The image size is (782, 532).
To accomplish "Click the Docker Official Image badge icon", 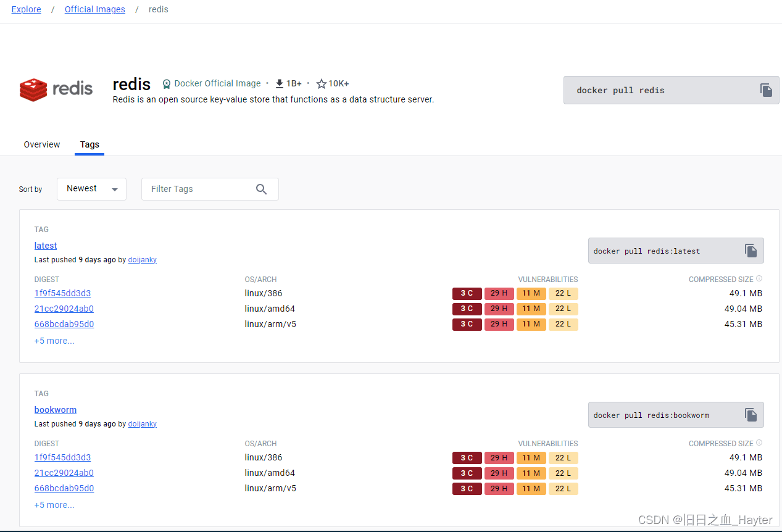I will [x=167, y=83].
